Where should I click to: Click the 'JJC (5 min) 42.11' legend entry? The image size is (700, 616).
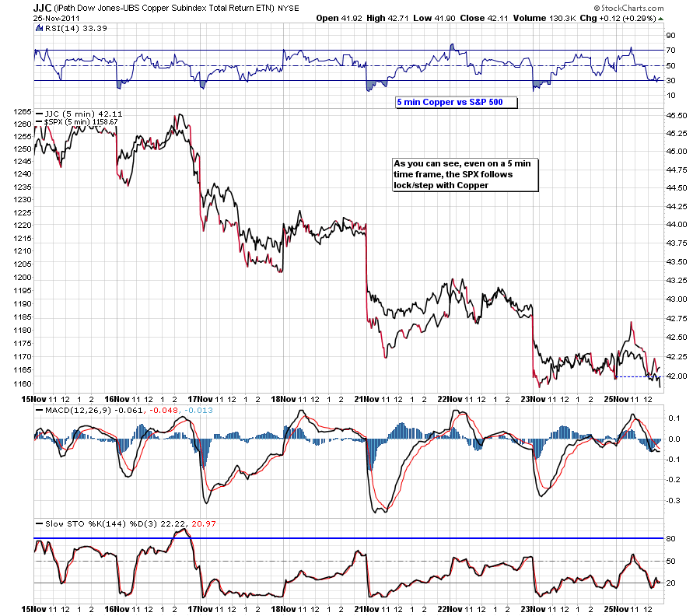(x=79, y=114)
